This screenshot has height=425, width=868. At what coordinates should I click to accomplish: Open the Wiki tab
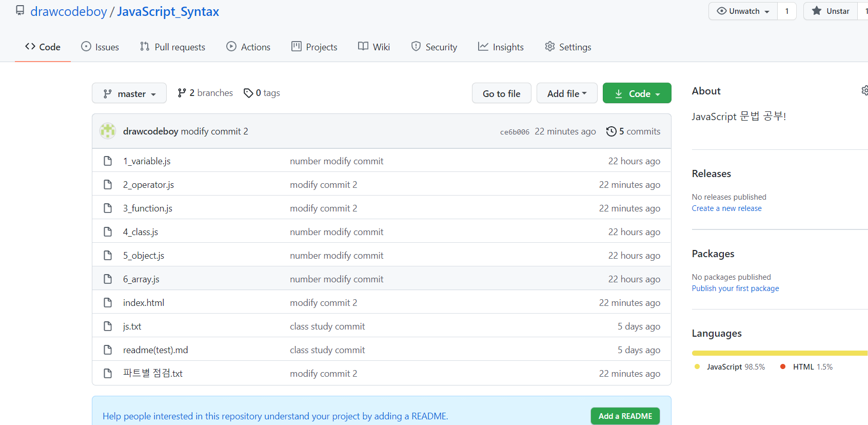point(374,47)
